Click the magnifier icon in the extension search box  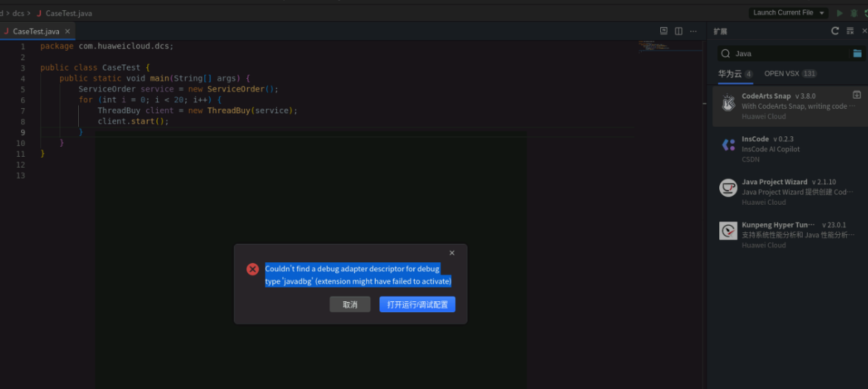point(725,53)
